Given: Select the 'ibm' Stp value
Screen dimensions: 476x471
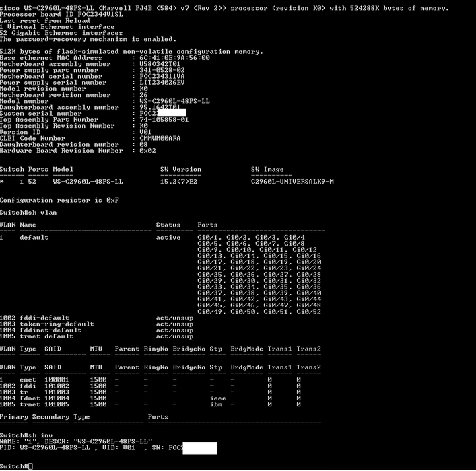Looking at the screenshot, I should pos(216,404).
